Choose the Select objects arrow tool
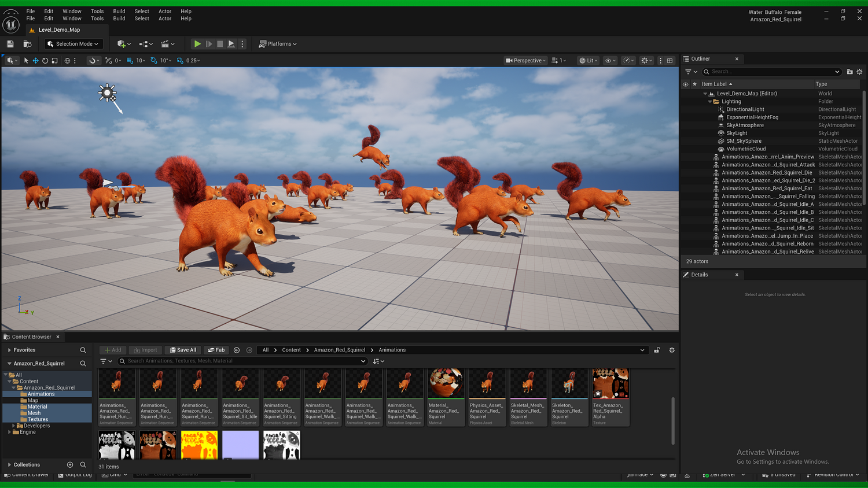The width and height of the screenshot is (868, 488). point(26,61)
